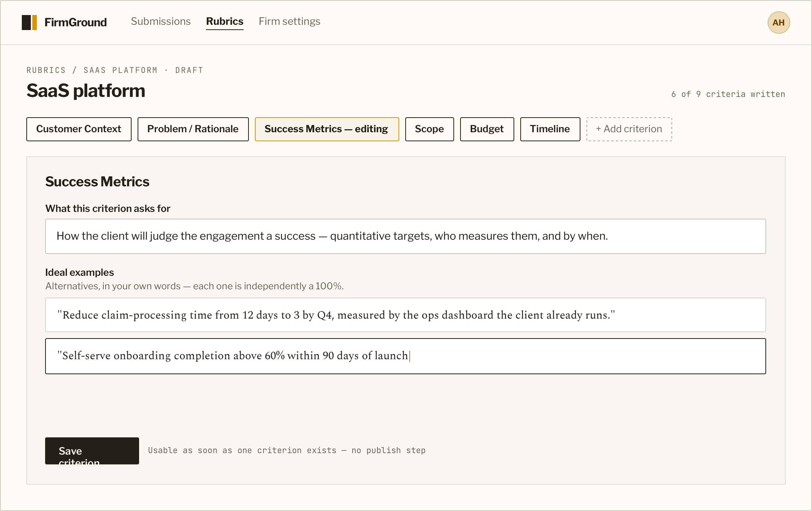Click the 'no publish step' note
Screen dimensions: 812x511
(388, 451)
